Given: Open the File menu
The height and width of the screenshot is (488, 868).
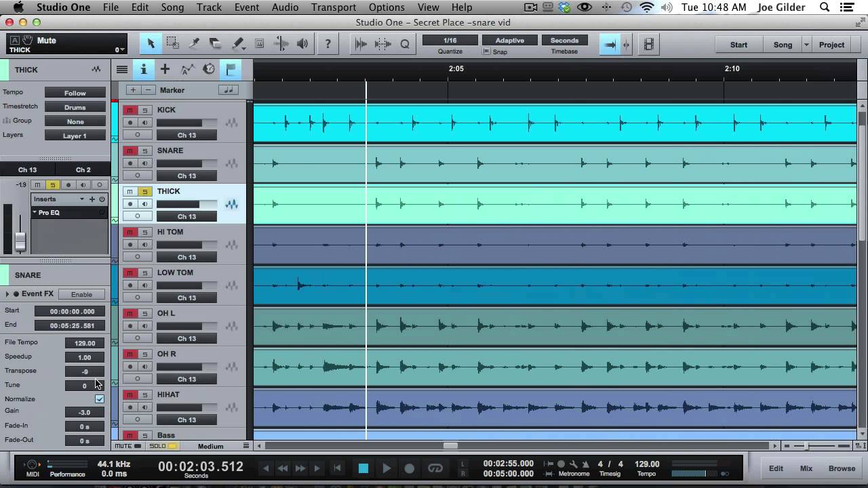Looking at the screenshot, I should click(x=111, y=7).
